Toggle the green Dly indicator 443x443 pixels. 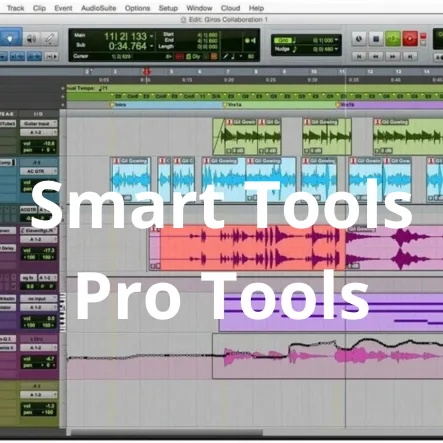pyautogui.click(x=193, y=57)
